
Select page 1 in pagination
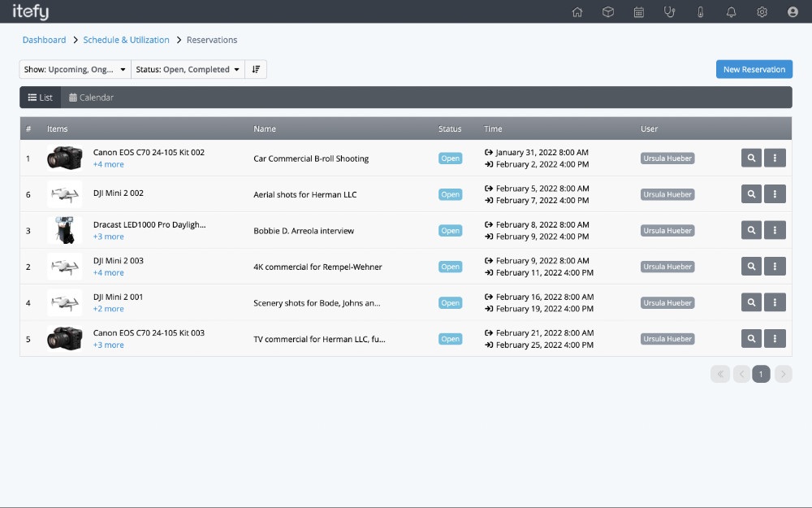[761, 374]
